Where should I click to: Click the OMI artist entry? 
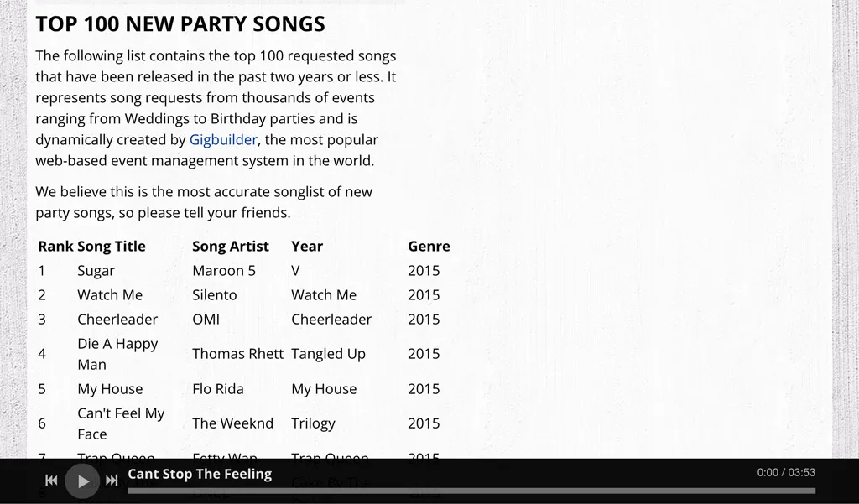pos(206,319)
